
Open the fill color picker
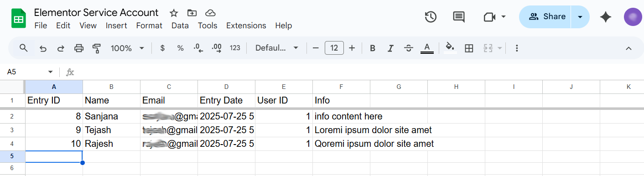click(450, 48)
